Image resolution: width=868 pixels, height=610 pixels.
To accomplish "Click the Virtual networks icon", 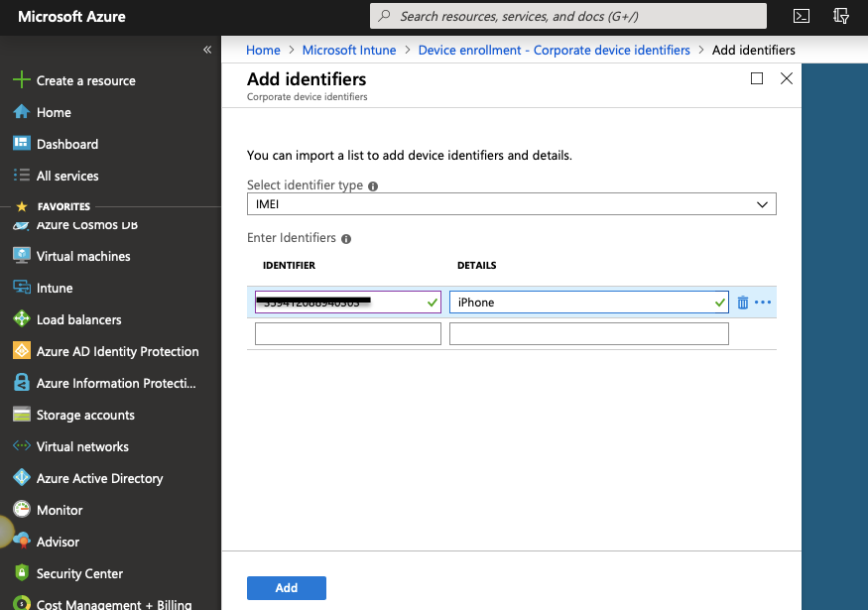I will click(x=22, y=445).
